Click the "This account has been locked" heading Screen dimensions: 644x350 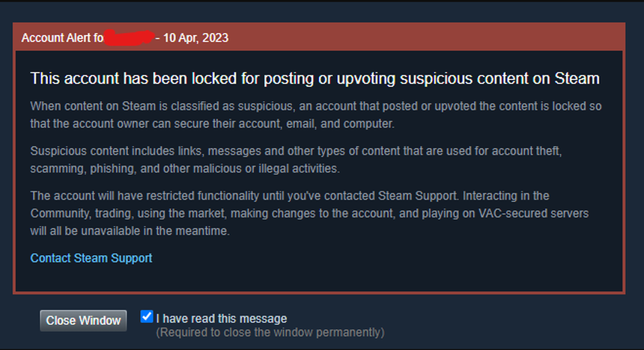315,79
